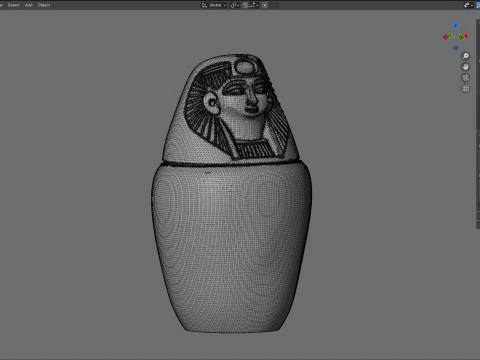Click the negative Z axis gizmo circle
This screenshot has height=360, width=480.
456,48
